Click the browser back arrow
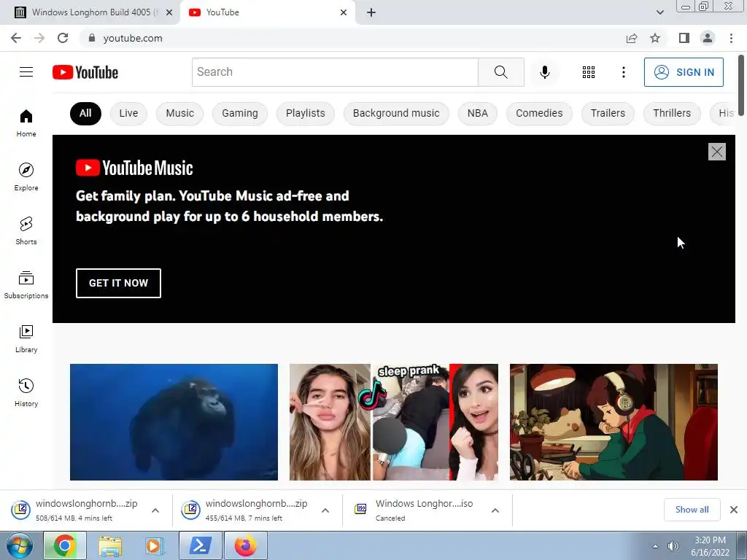Screen dimensions: 747x560 click(x=16, y=38)
